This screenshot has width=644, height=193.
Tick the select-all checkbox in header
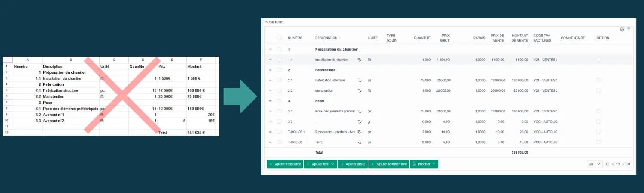[279, 38]
